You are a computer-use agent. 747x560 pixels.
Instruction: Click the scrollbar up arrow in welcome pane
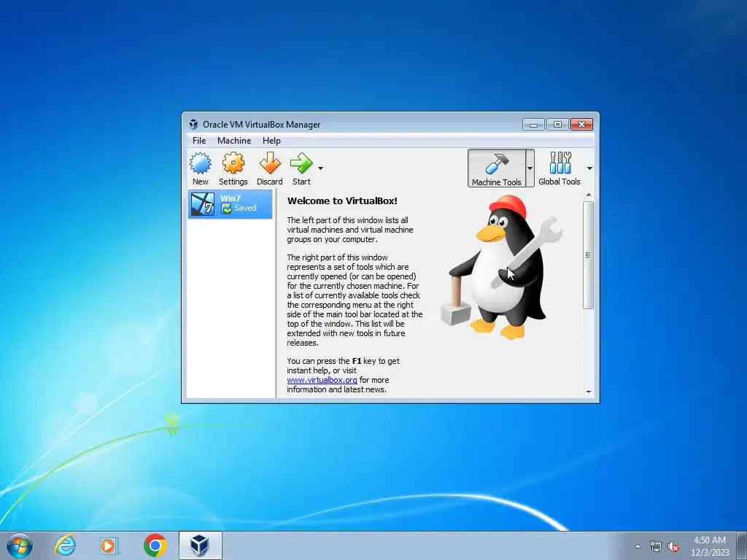(x=589, y=195)
